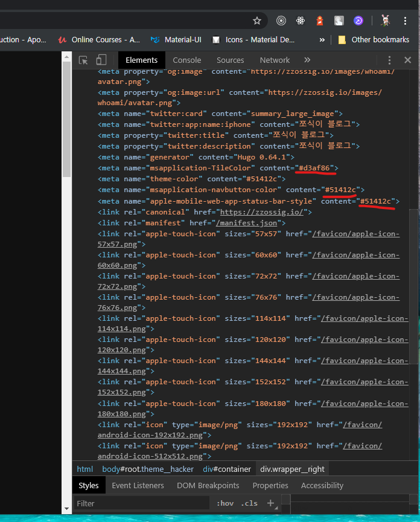The width and height of the screenshot is (420, 522).
Task: Select the Event Listeners sub-tab
Action: [x=138, y=485]
